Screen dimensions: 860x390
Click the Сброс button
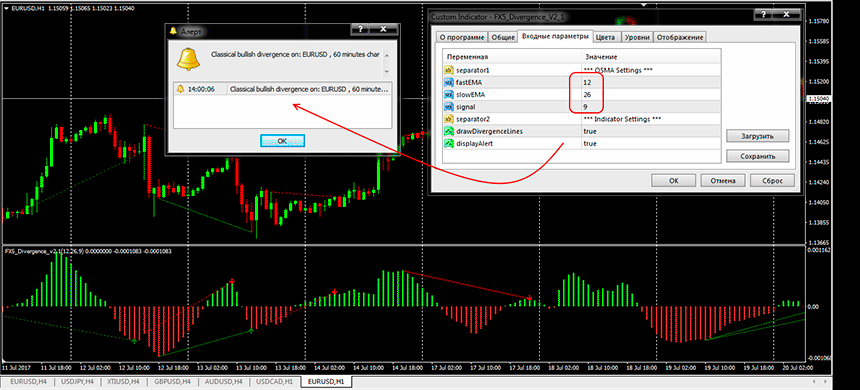click(x=772, y=180)
